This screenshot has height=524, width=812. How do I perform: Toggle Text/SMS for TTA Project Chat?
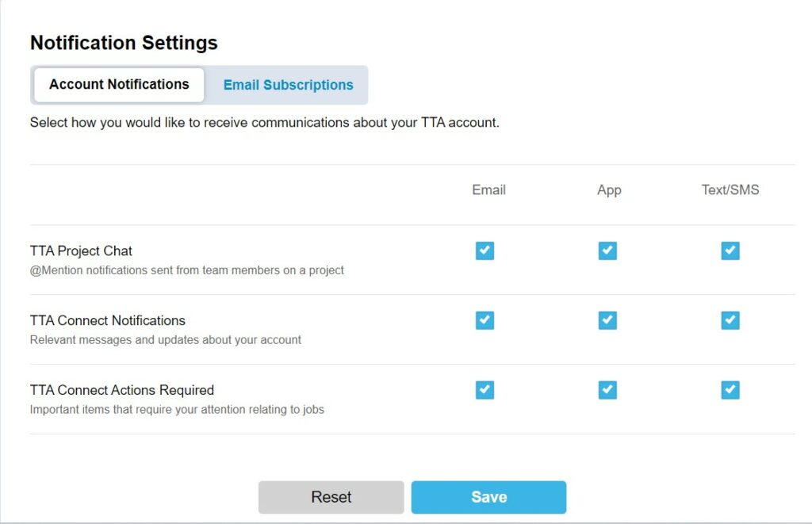pos(730,251)
